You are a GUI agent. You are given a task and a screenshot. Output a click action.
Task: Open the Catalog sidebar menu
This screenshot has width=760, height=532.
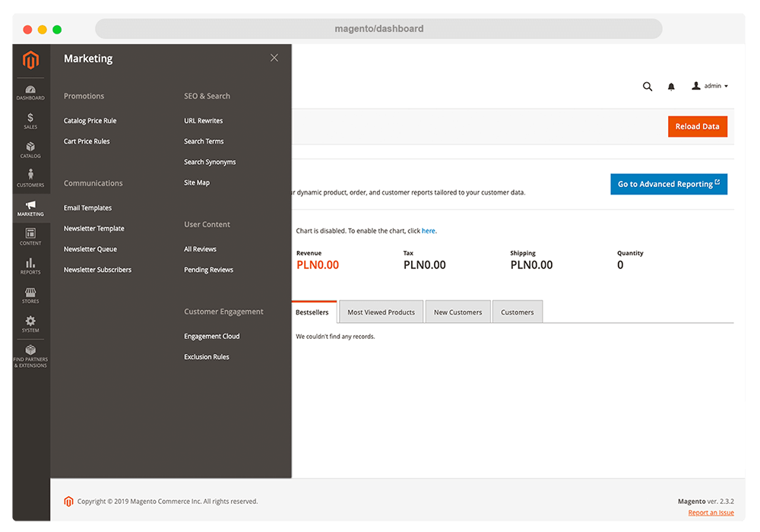coord(30,150)
